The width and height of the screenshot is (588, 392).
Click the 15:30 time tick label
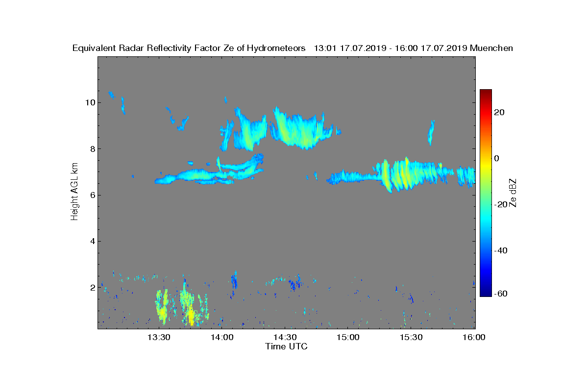coord(412,337)
